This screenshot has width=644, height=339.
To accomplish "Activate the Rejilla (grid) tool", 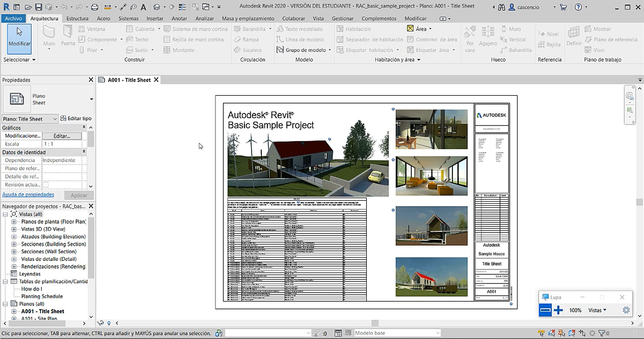I will tap(550, 44).
